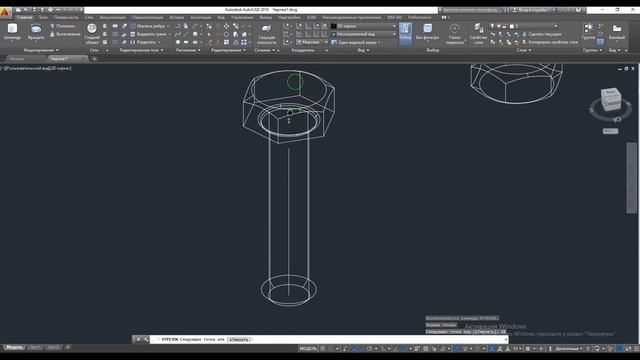Open Layer Properties (Свойства слоя)
The width and height of the screenshot is (640, 360).
(478, 33)
